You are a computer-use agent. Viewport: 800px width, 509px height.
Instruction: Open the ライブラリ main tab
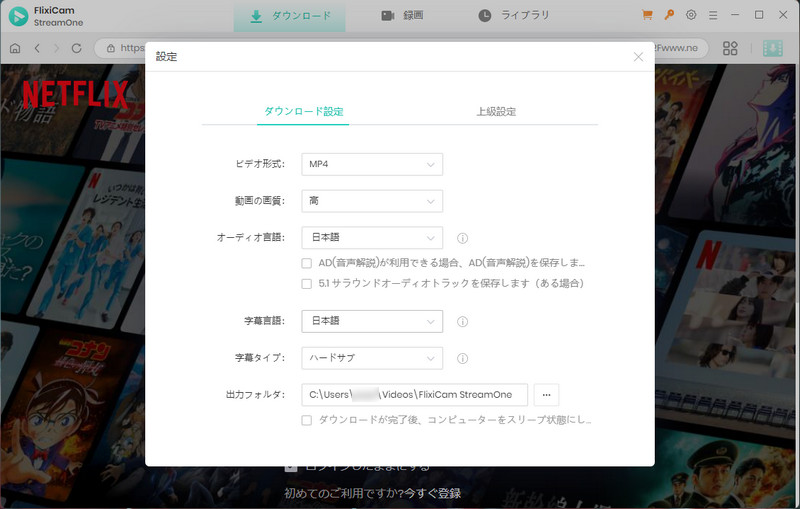[514, 16]
